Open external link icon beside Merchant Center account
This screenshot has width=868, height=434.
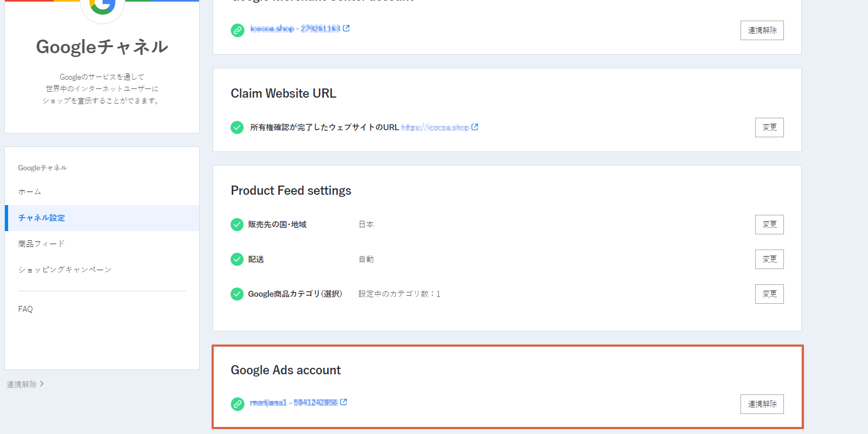[346, 28]
